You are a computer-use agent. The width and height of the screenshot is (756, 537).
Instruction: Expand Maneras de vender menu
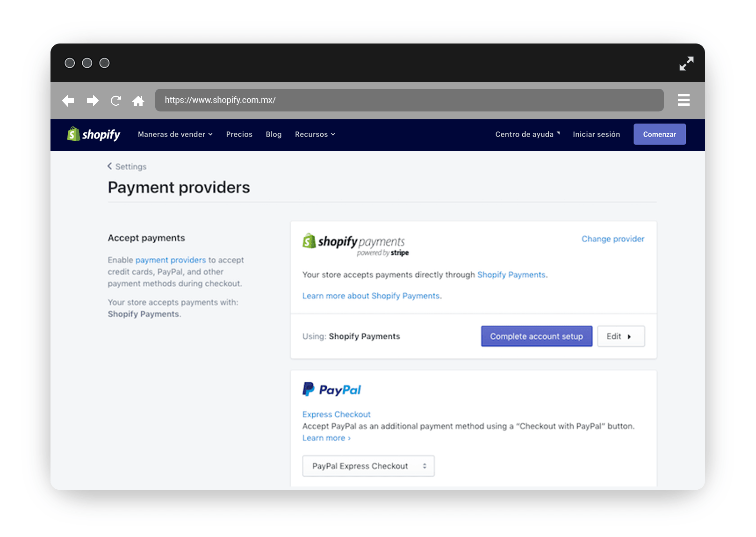click(x=175, y=134)
